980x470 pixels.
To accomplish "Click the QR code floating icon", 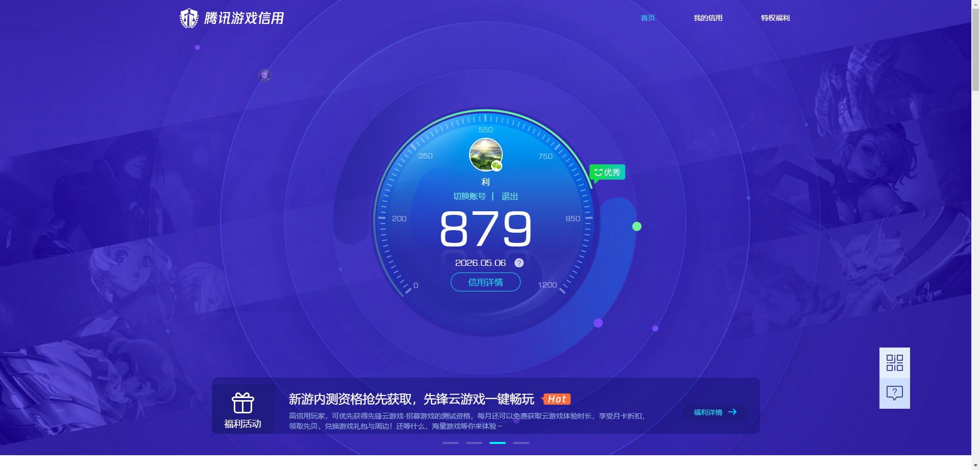I will 895,363.
